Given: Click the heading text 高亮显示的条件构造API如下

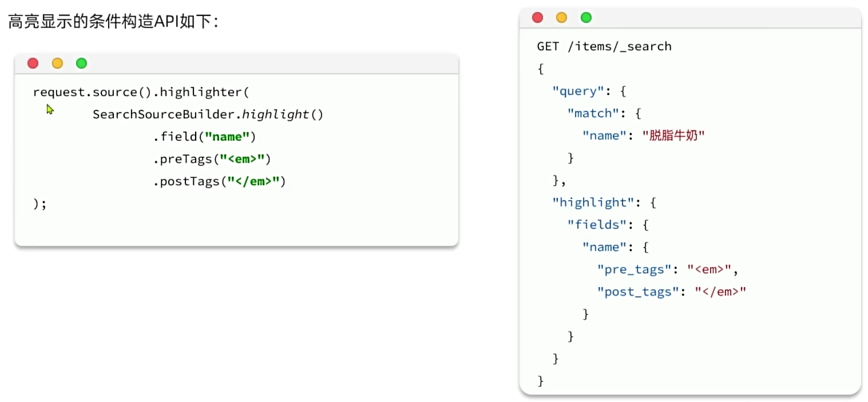Looking at the screenshot, I should [113, 23].
